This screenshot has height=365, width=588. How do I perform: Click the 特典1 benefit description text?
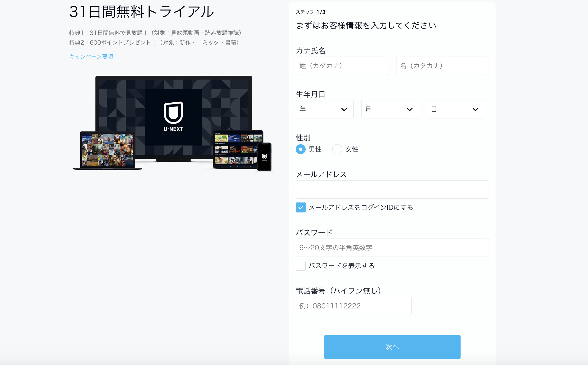click(x=156, y=33)
